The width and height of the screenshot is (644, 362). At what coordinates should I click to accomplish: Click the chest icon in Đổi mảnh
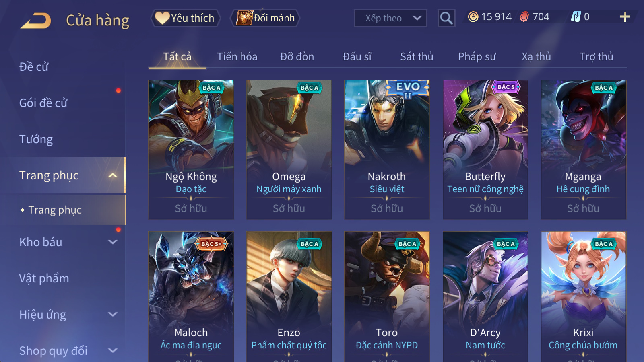click(244, 18)
